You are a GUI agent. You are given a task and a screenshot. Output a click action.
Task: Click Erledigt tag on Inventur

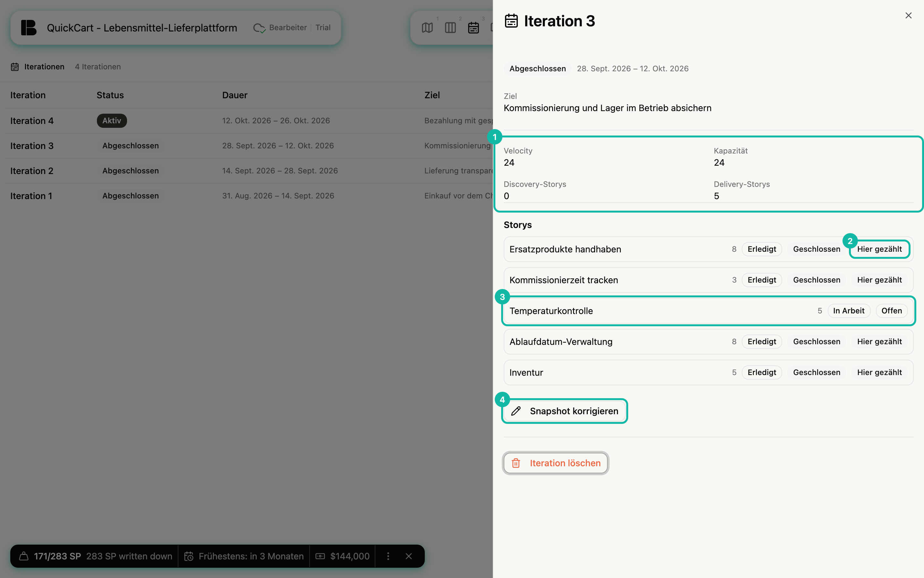coord(762,372)
